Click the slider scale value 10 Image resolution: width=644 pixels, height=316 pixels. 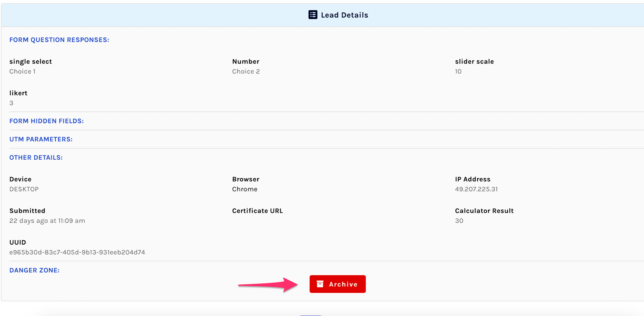[x=458, y=72]
